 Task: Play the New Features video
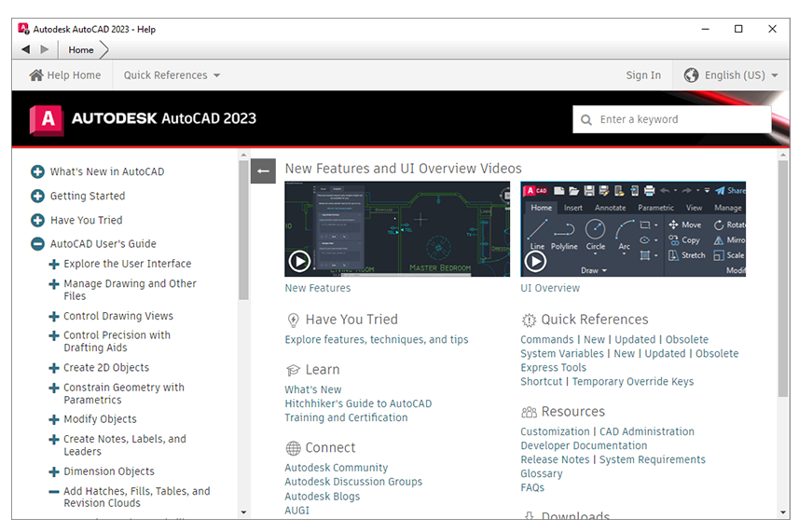pyautogui.click(x=299, y=261)
